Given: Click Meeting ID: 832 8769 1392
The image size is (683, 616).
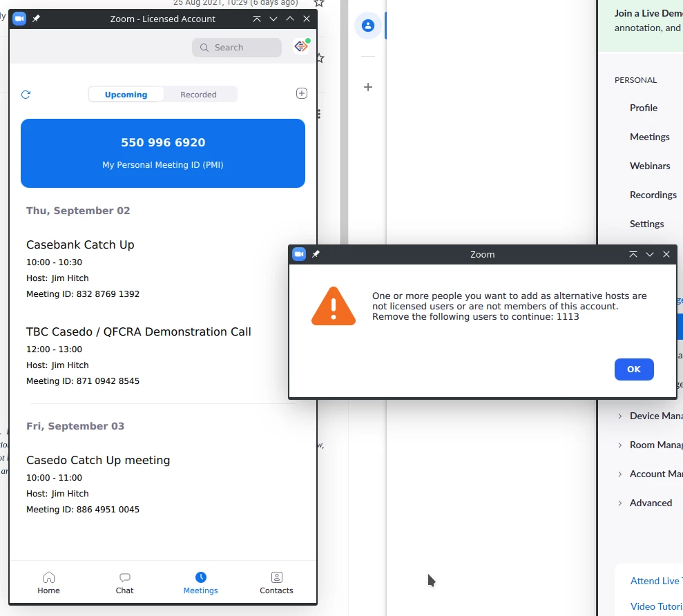Looking at the screenshot, I should [x=83, y=294].
